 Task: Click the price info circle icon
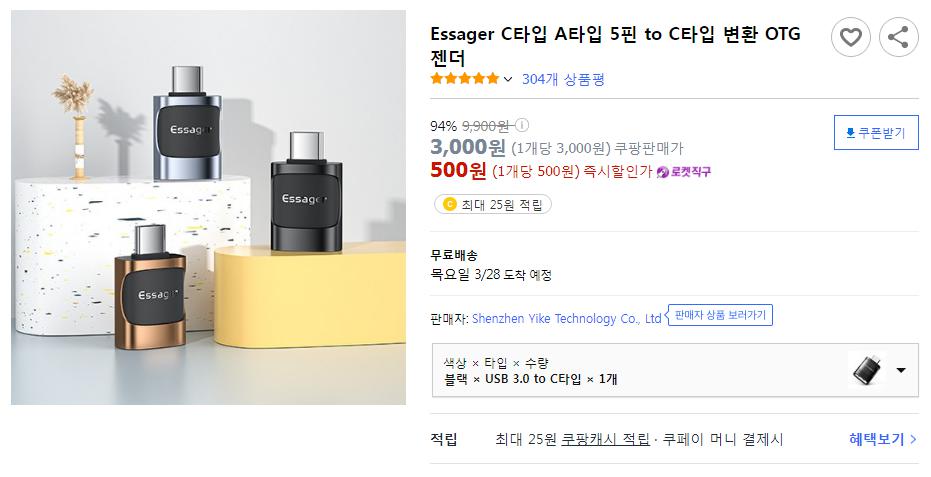click(x=521, y=125)
